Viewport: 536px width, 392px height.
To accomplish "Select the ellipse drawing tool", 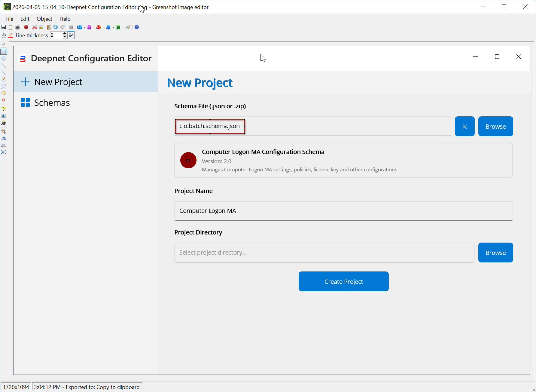I will 4,59.
